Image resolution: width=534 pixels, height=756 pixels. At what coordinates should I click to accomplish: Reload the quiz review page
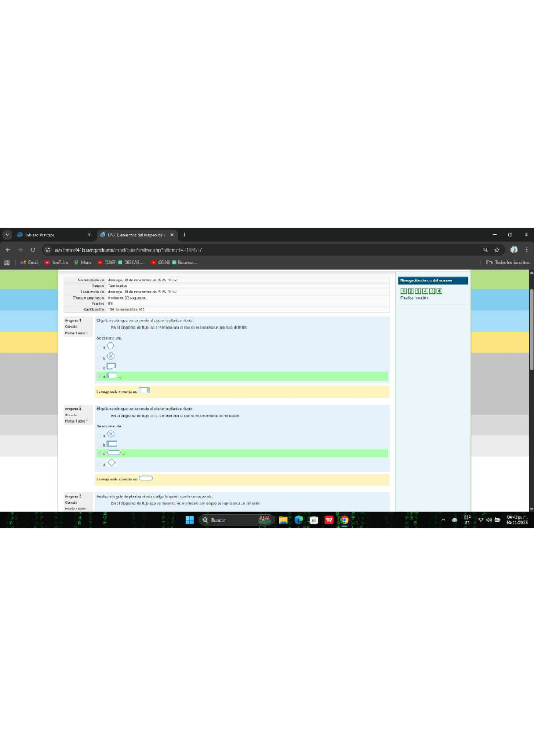[x=32, y=250]
